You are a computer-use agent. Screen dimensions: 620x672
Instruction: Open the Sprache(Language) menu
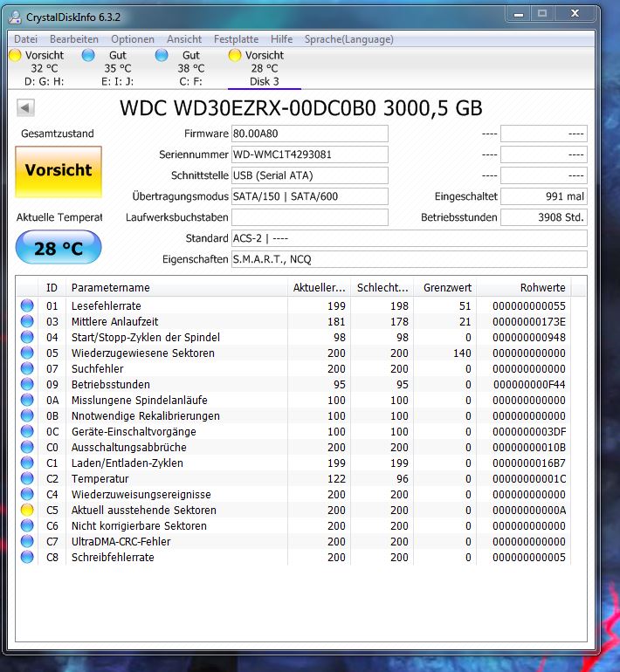point(348,39)
